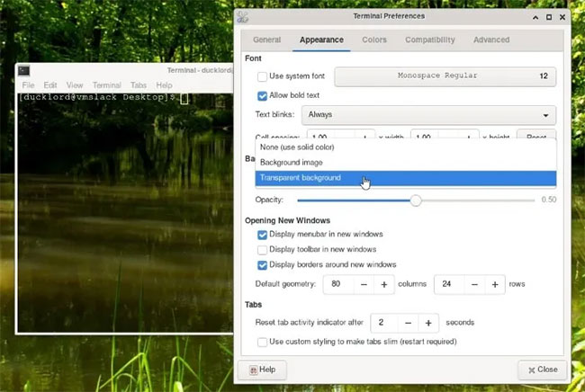Viewport: 585px width, 392px height.
Task: Click the minus stepper for columns geometry
Action: click(364, 284)
